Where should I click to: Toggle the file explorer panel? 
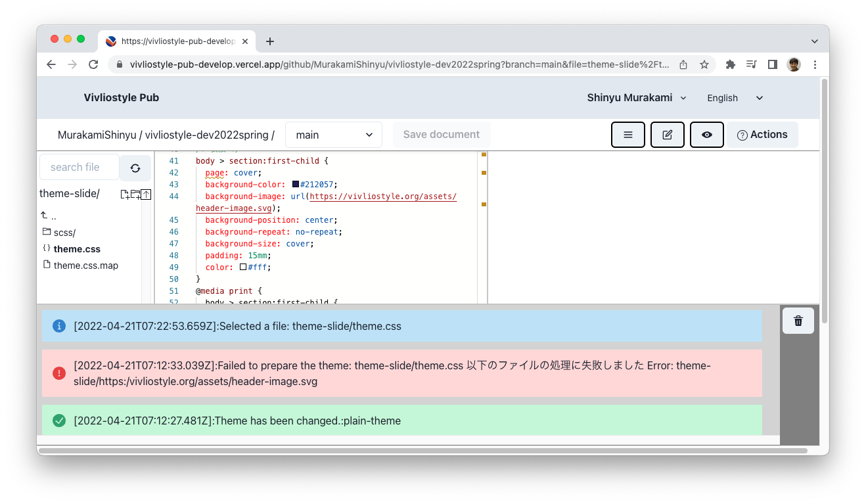point(627,134)
